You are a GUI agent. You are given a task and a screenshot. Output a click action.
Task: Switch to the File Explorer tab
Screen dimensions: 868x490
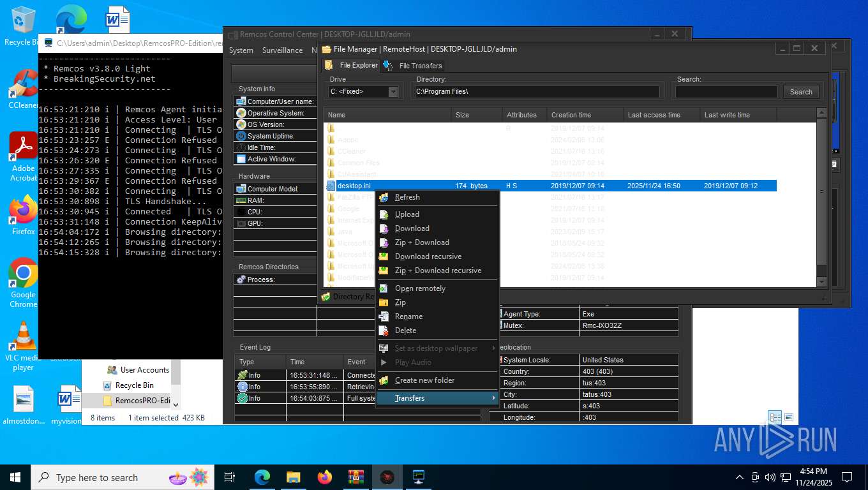[351, 65]
